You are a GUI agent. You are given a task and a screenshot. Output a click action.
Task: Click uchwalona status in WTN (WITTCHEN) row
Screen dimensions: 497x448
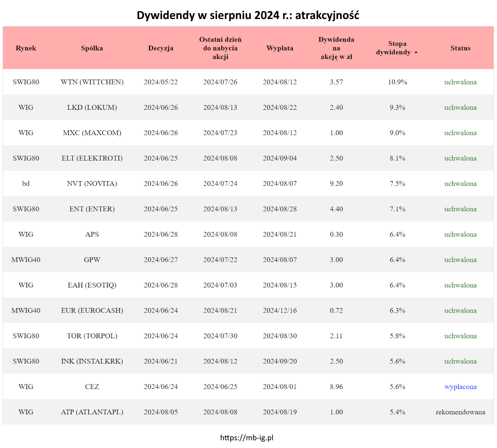coord(460,82)
